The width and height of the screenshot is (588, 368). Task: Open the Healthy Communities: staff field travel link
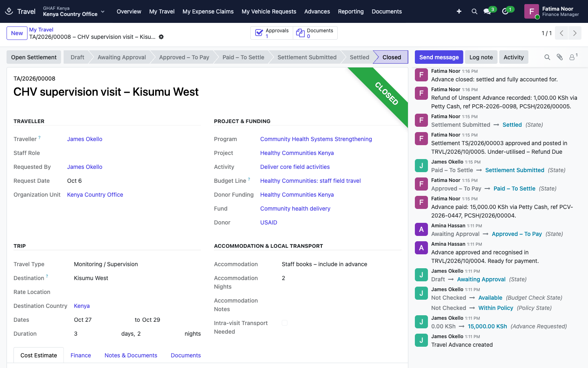click(x=310, y=181)
